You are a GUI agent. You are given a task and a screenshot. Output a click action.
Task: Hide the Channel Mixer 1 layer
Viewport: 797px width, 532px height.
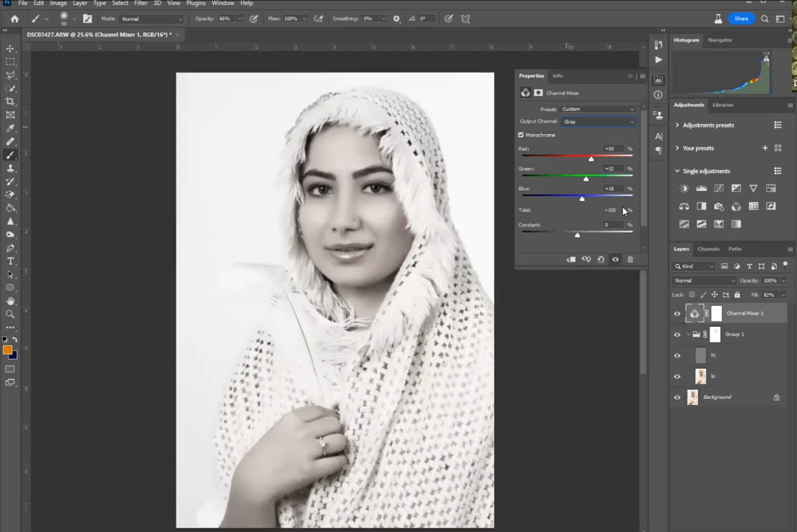(677, 314)
